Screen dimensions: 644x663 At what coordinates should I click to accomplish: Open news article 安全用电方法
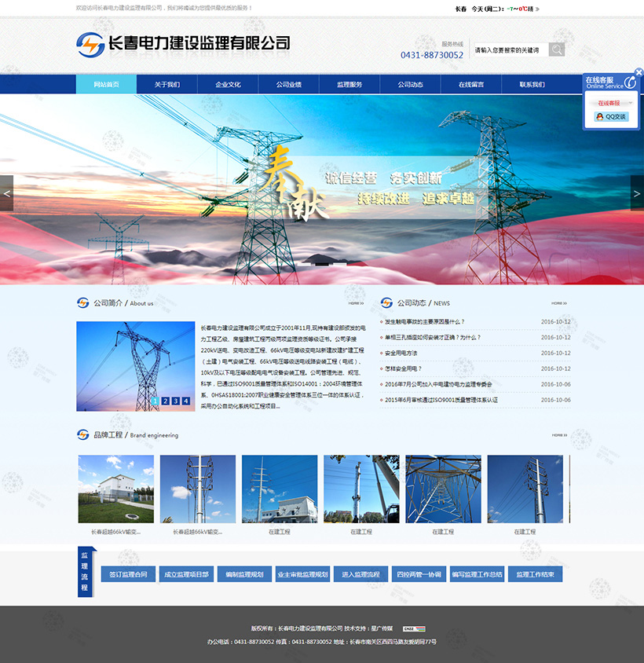point(401,353)
